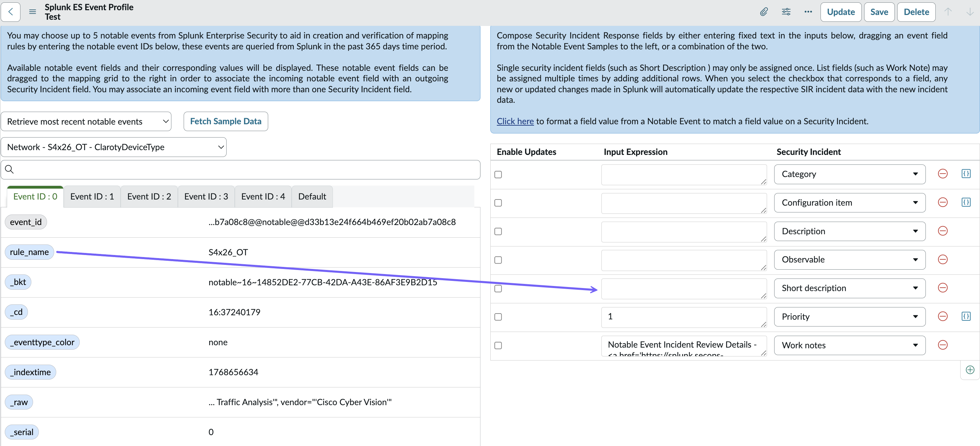Select the event_id field pill
Image resolution: width=980 pixels, height=446 pixels.
[x=26, y=222]
